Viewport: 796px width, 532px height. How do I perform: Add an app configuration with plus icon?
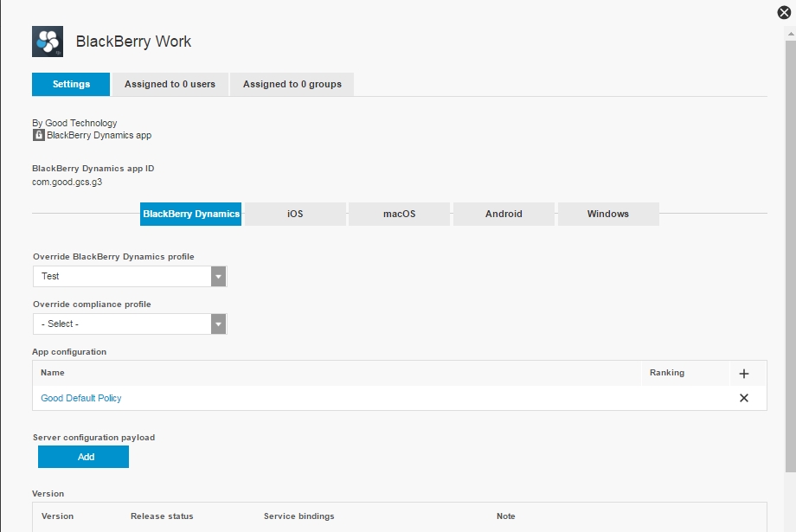point(744,374)
